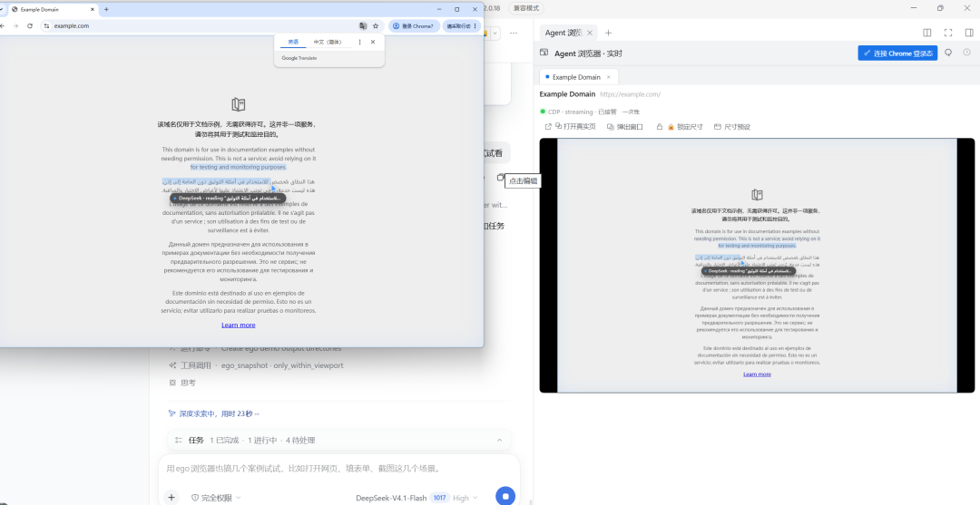
Task: Click 登录 Chrome? profile button
Action: click(x=413, y=26)
